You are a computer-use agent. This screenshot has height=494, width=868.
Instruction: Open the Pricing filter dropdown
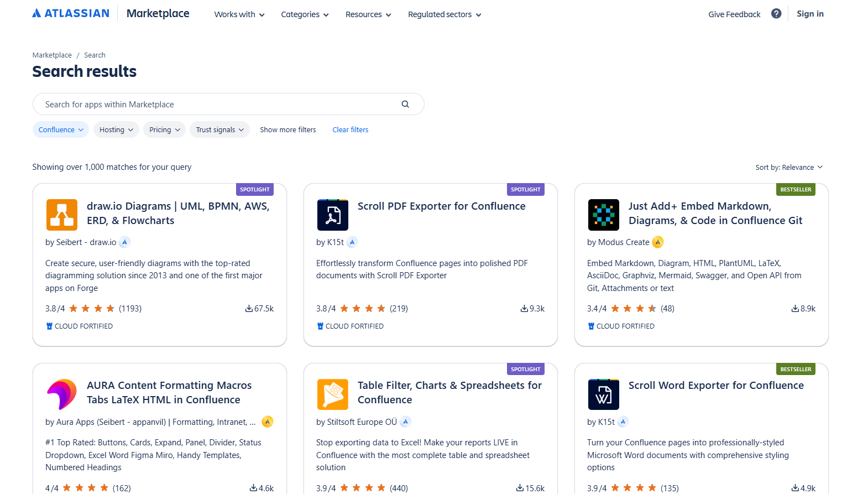pyautogui.click(x=165, y=129)
